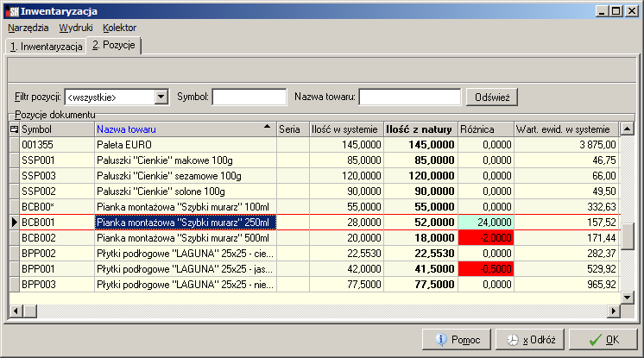Click the Ilość z natury column header
Screen dimensions: 644x358
(421, 129)
